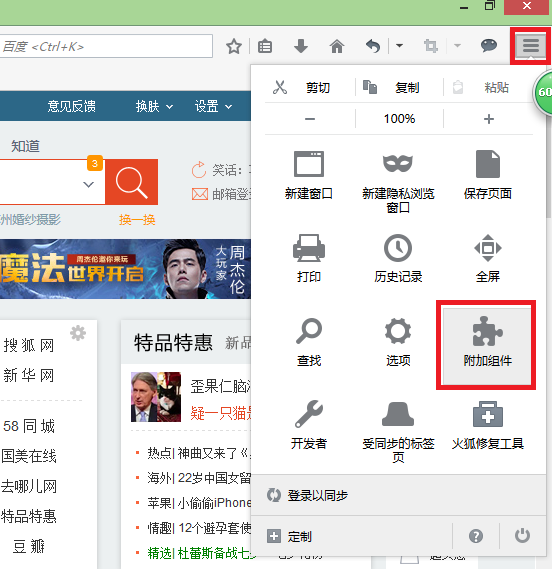This screenshot has height=569, width=552.
Task: Open the chat bubble icon in toolbar
Action: [488, 46]
